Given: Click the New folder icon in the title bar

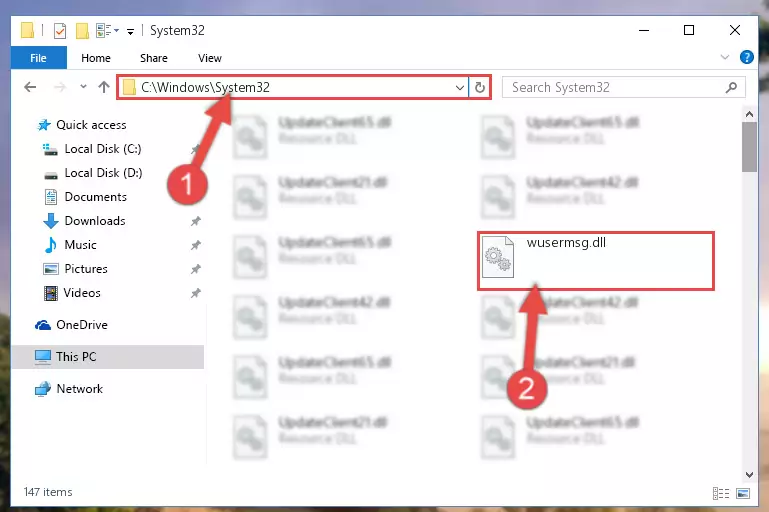Looking at the screenshot, I should [x=82, y=30].
